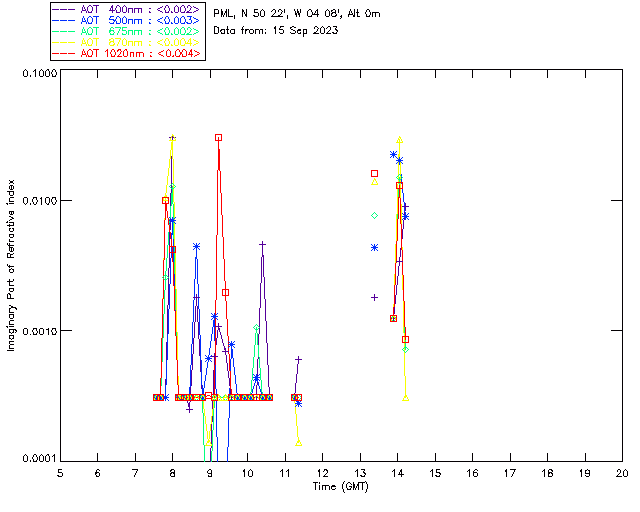Pick the top yellow triangle marker at 14 GMT

point(400,140)
